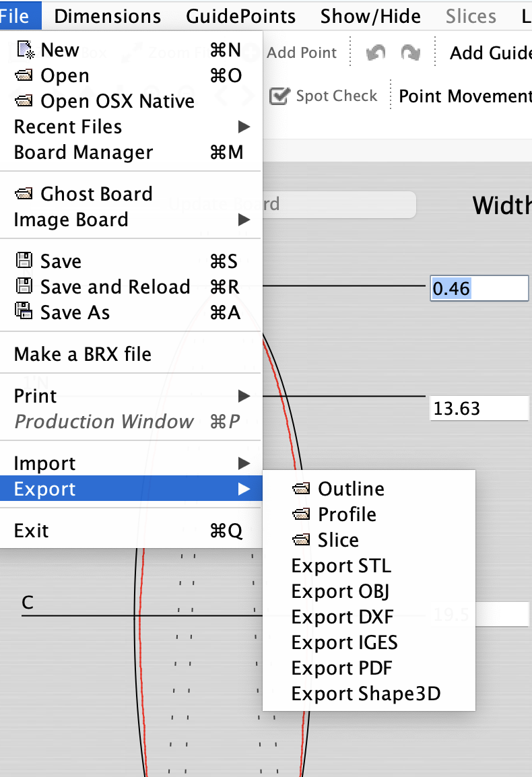
Task: Toggle the Spot Check checkbox
Action: [279, 96]
